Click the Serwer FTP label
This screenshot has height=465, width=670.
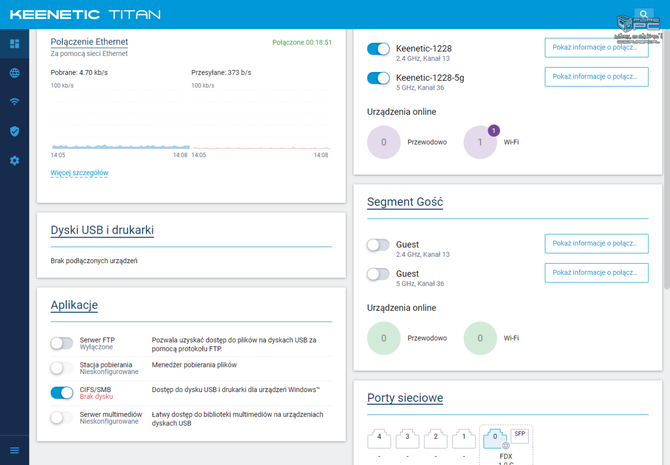coord(97,340)
